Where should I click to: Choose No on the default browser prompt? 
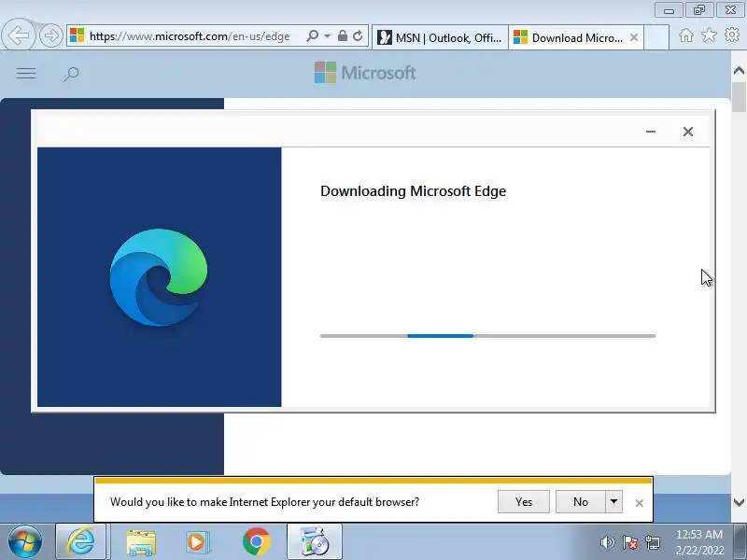pos(580,502)
